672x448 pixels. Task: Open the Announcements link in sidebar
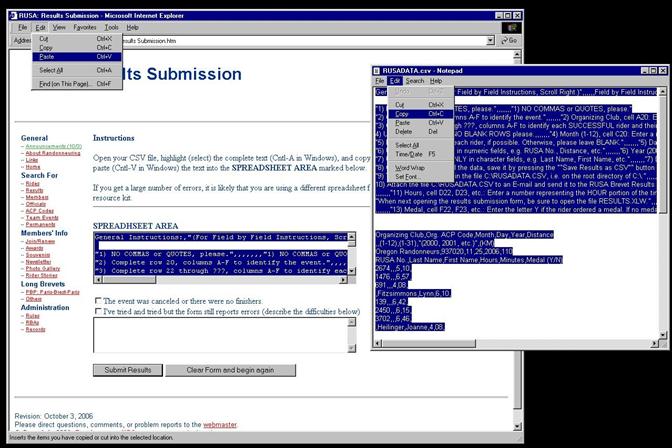(52, 145)
